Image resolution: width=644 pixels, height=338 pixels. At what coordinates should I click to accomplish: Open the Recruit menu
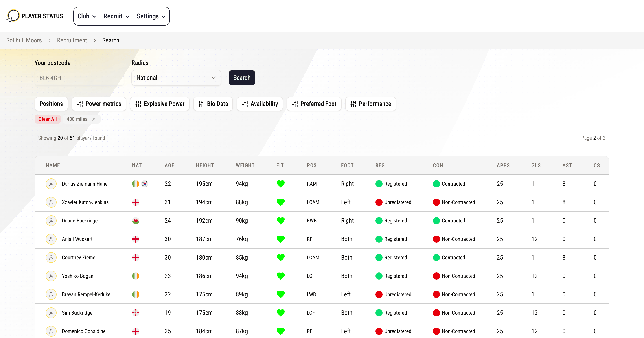click(x=116, y=16)
